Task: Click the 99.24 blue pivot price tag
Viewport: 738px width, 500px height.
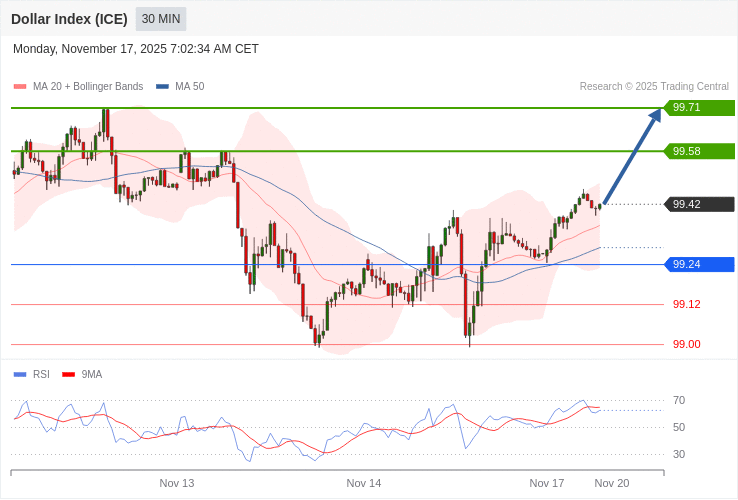Action: 699,264
